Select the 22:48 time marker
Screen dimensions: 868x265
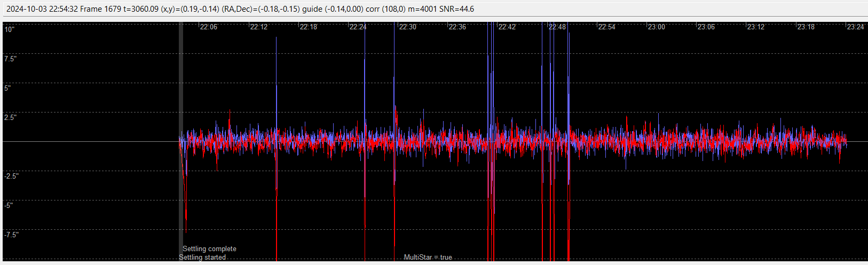[x=557, y=27]
